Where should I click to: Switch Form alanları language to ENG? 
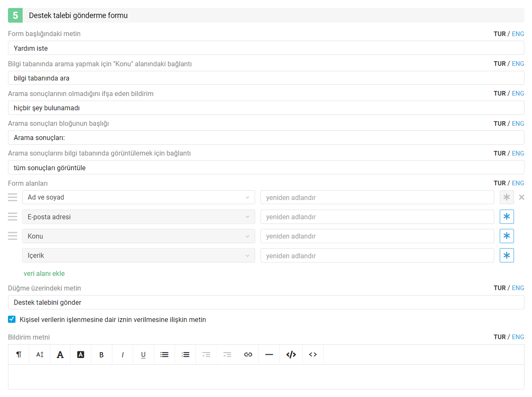518,183
